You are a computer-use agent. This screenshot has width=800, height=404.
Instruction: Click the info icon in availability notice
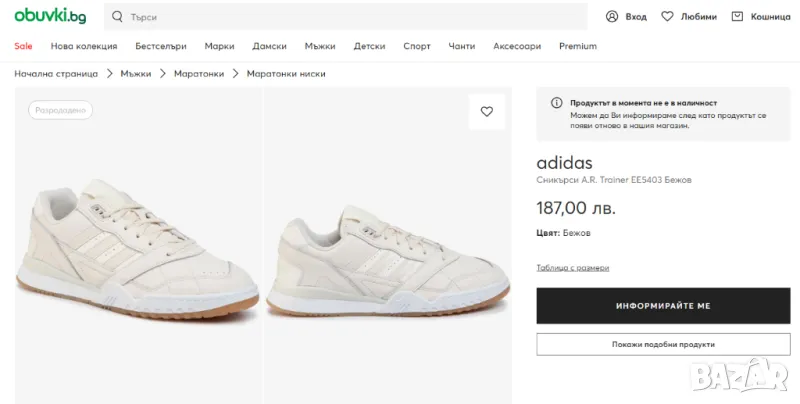(556, 103)
